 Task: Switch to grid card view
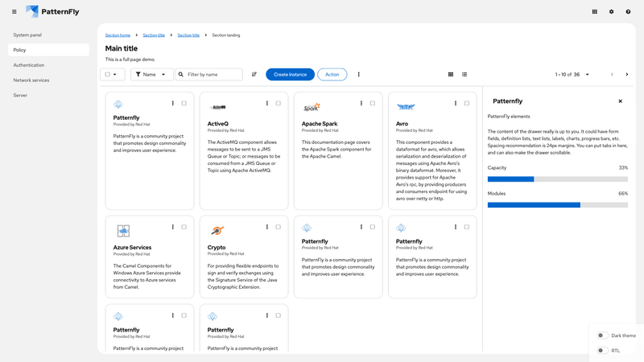[451, 74]
